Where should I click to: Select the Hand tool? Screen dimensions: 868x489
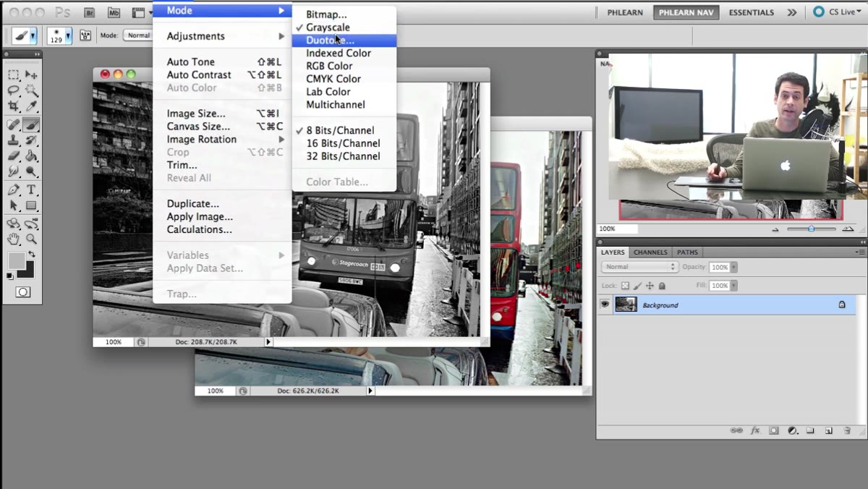tap(13, 239)
